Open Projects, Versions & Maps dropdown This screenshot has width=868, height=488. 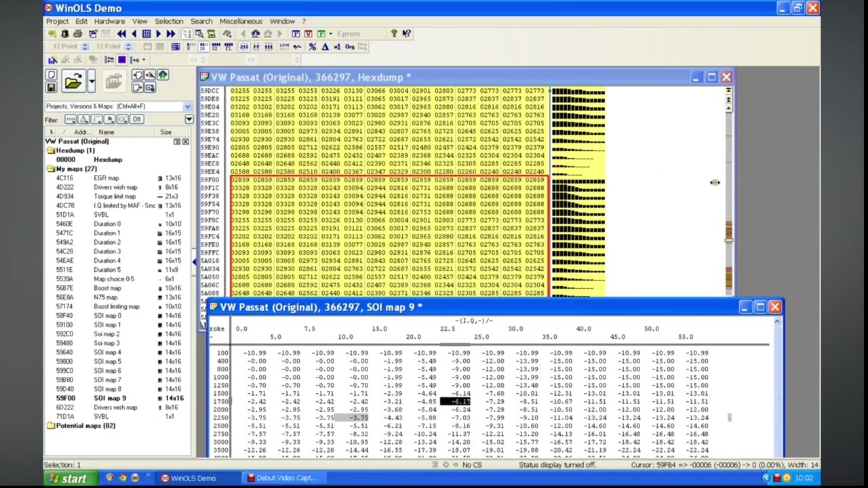[187, 106]
